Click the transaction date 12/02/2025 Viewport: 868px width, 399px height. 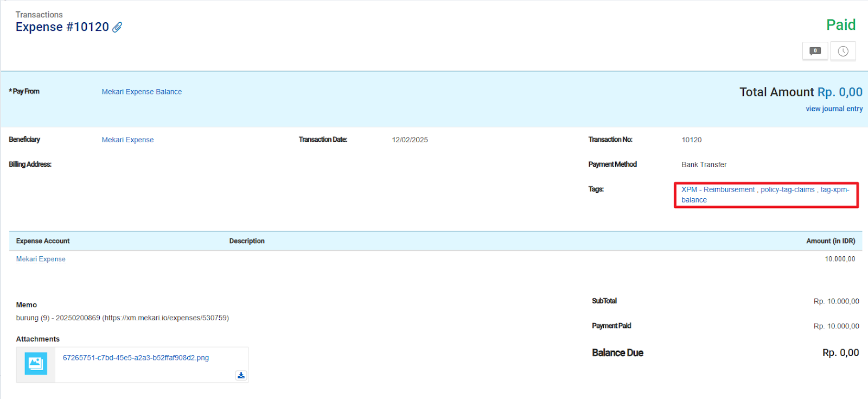(410, 140)
